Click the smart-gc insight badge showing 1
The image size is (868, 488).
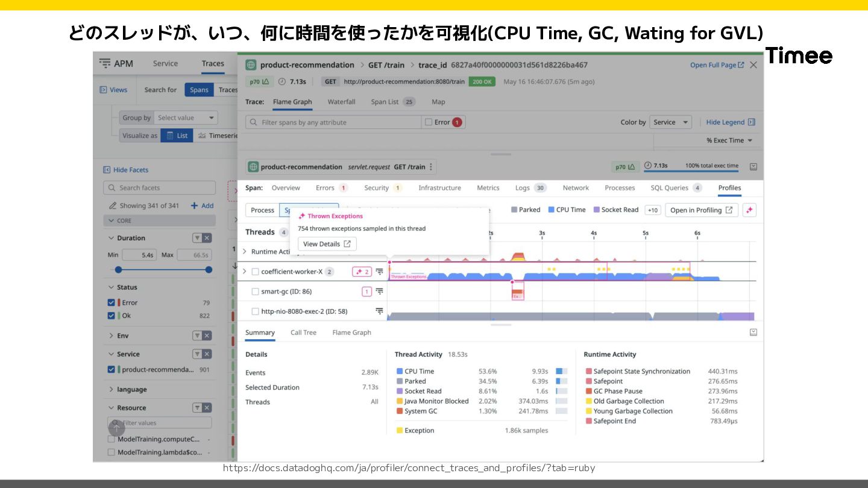click(x=366, y=292)
